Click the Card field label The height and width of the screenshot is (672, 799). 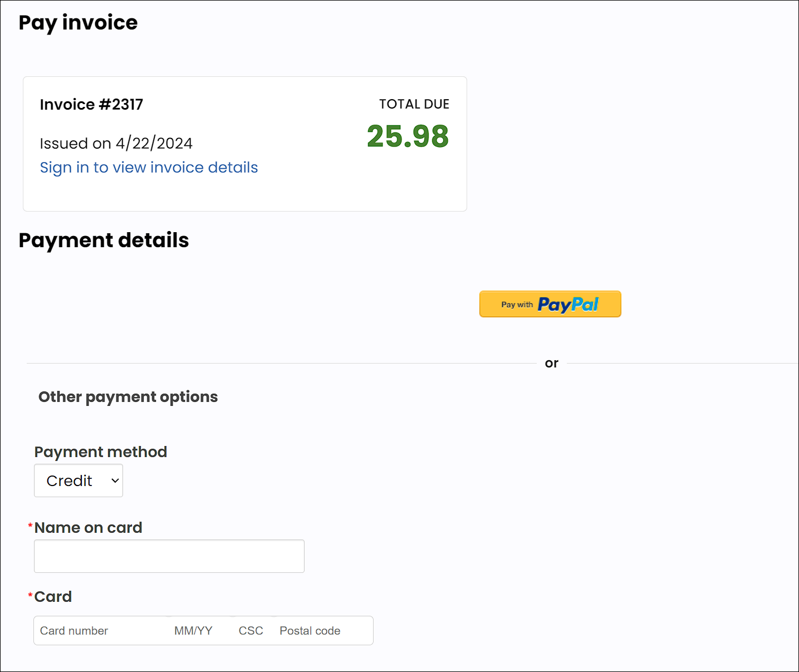(x=53, y=597)
